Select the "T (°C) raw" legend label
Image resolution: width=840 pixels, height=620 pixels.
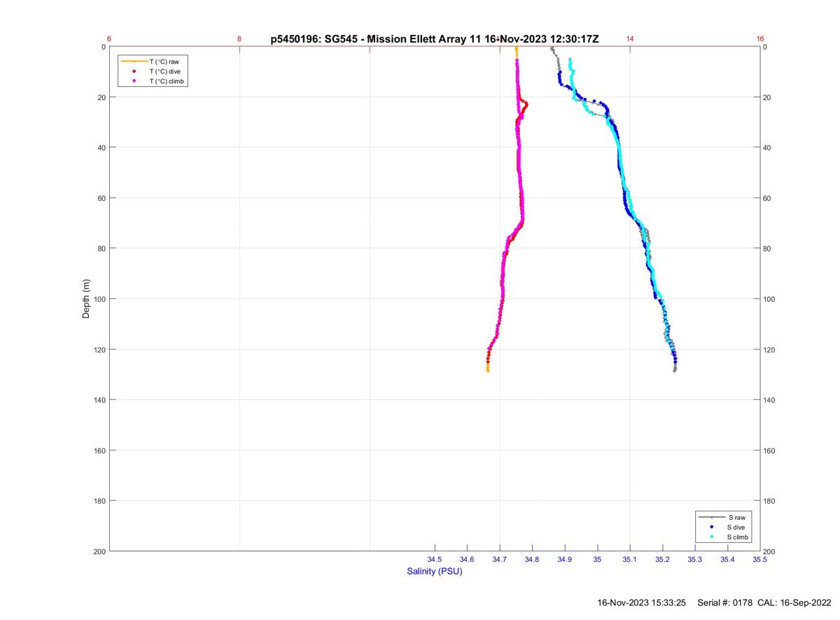164,62
